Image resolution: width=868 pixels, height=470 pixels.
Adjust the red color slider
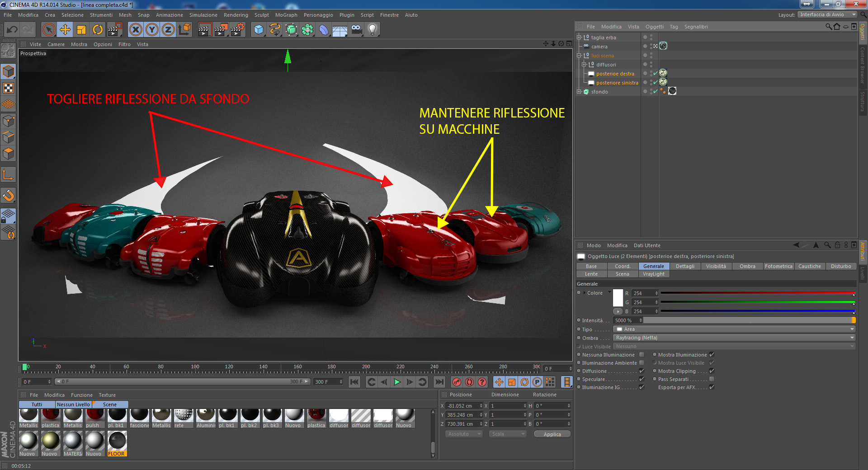tap(758, 293)
